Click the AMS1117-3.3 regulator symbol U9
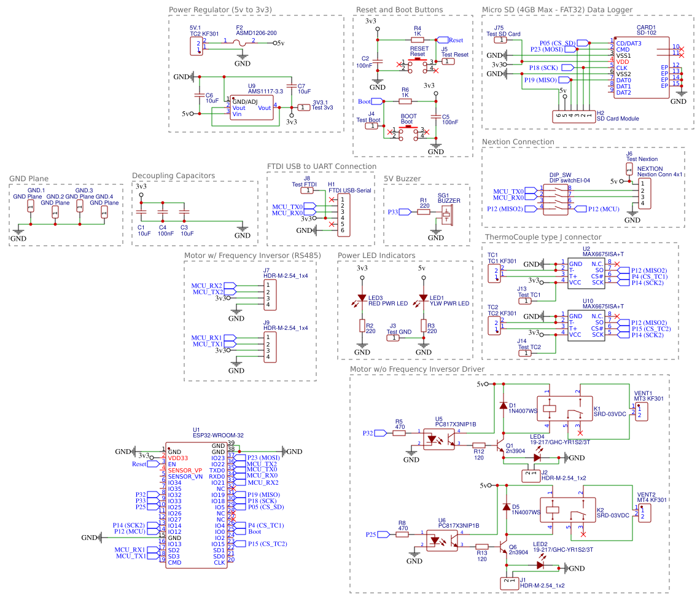 pos(252,108)
